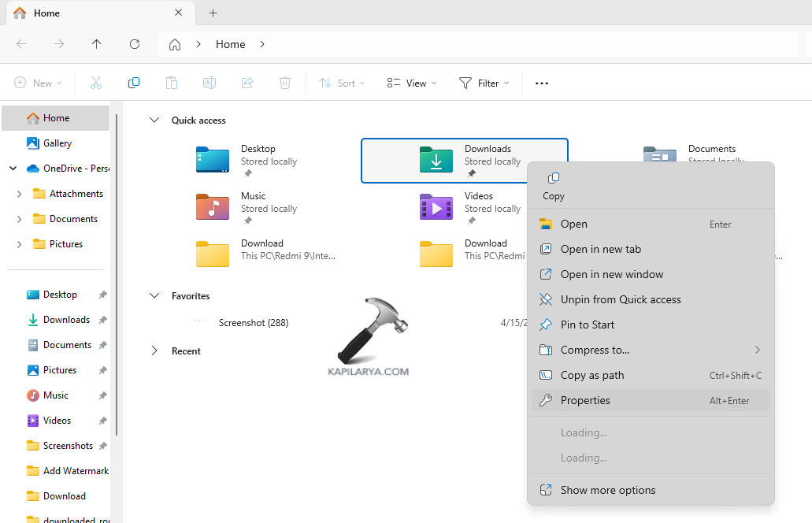Select Properties from the context menu
The height and width of the screenshot is (523, 812).
click(585, 400)
